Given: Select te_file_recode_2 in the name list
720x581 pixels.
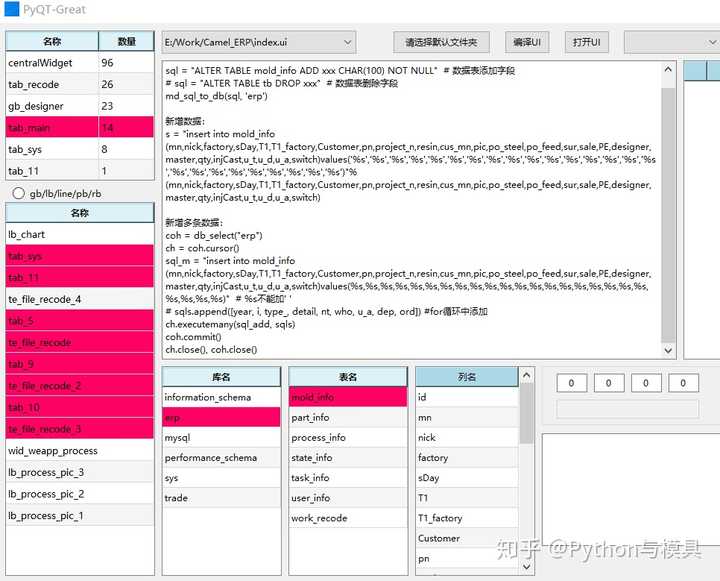Looking at the screenshot, I should [x=80, y=386].
